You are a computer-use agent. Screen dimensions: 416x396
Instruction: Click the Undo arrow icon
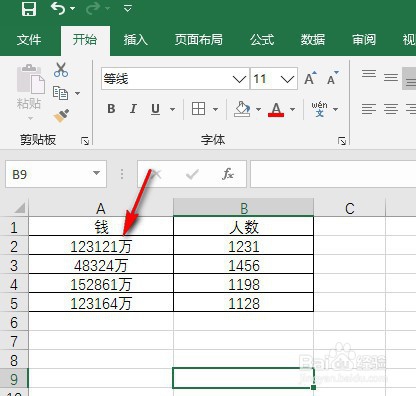(57, 8)
